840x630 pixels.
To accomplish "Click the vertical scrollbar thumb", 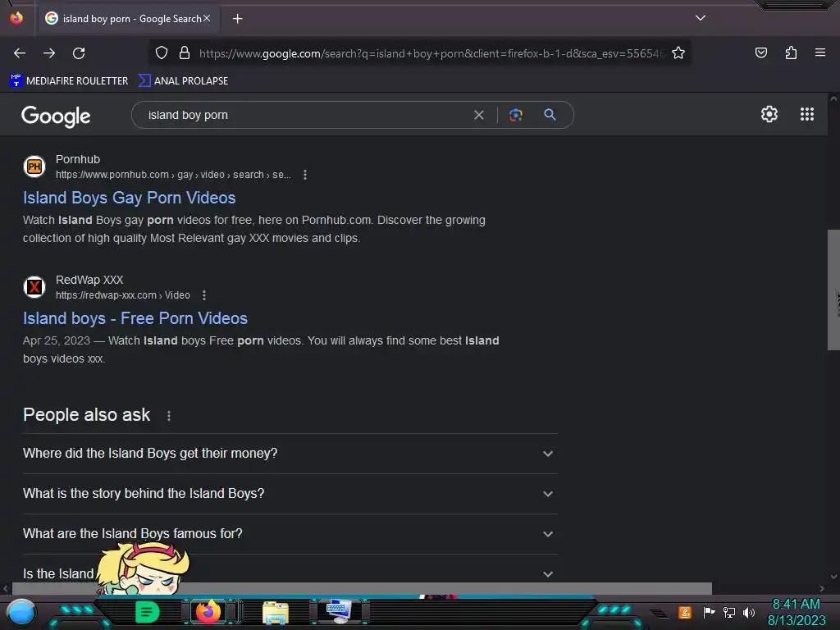I will click(833, 290).
